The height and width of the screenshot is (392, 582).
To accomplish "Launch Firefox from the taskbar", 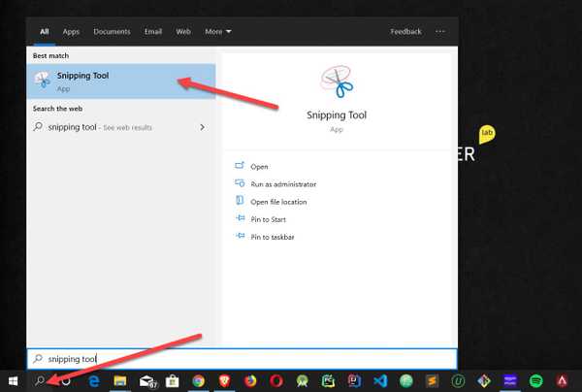I will 250,381.
